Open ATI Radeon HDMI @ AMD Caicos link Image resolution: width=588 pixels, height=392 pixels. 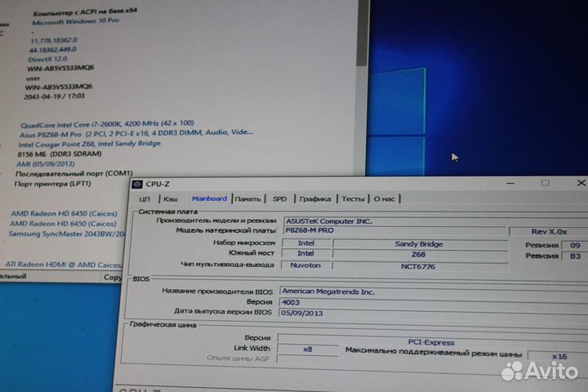pos(64,265)
